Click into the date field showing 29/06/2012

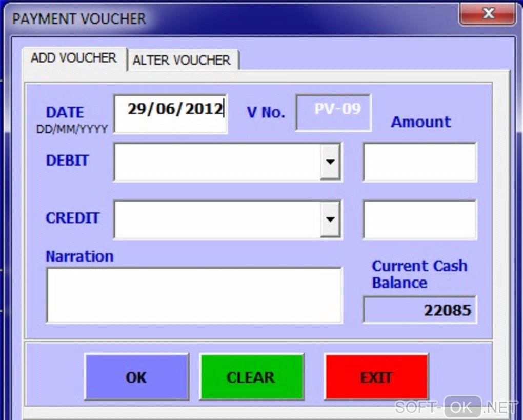(x=170, y=114)
